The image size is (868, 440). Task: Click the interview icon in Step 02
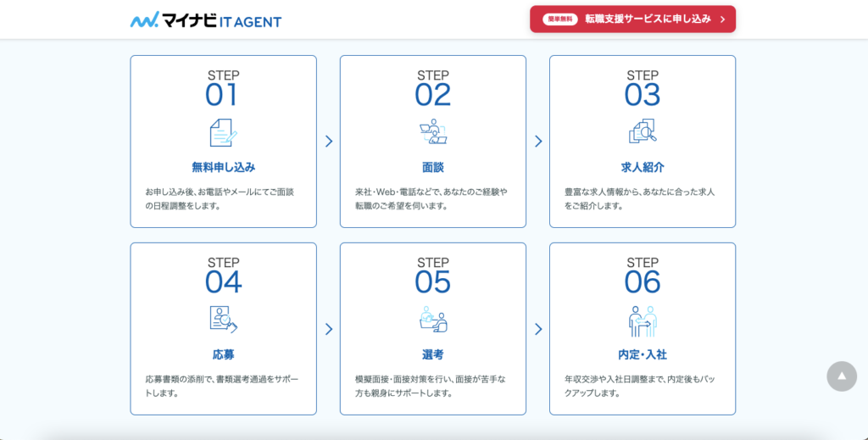pyautogui.click(x=433, y=132)
